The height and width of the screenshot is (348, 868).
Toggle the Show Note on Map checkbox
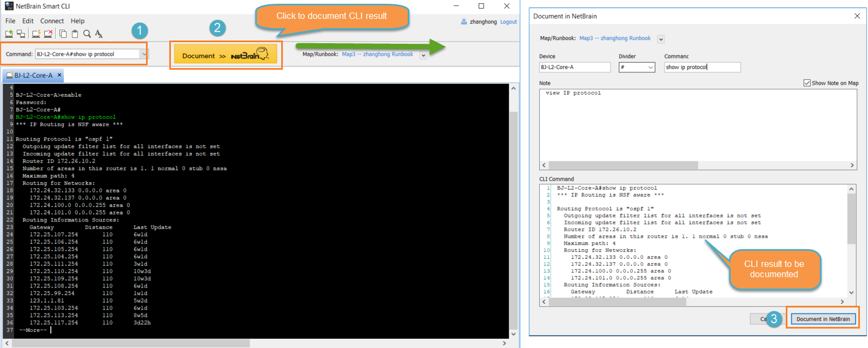coord(807,83)
